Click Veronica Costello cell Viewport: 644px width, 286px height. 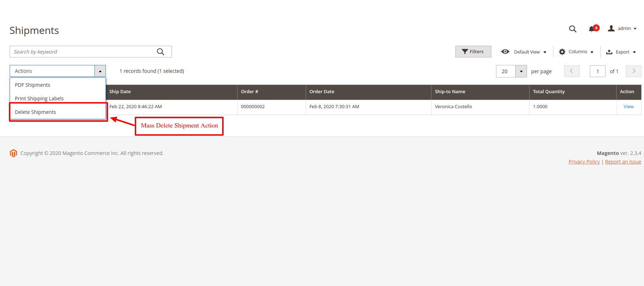(x=480, y=107)
